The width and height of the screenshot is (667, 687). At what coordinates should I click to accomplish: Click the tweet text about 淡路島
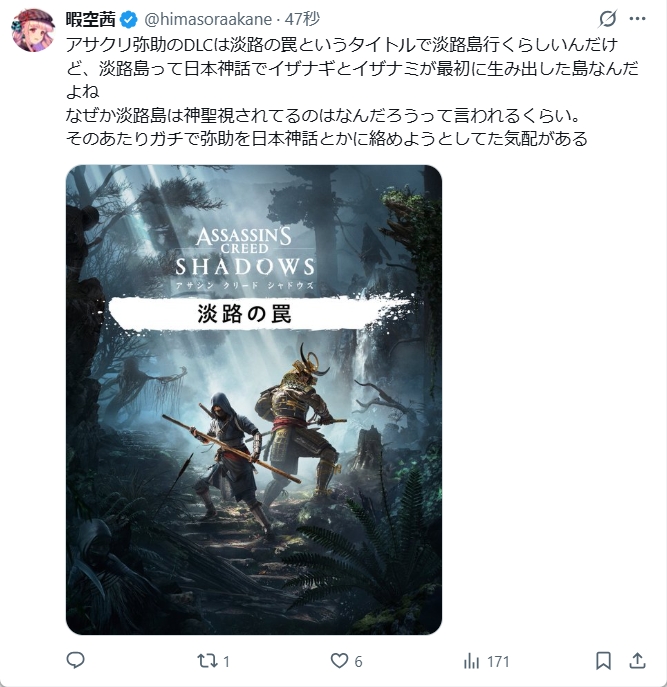click(x=352, y=92)
